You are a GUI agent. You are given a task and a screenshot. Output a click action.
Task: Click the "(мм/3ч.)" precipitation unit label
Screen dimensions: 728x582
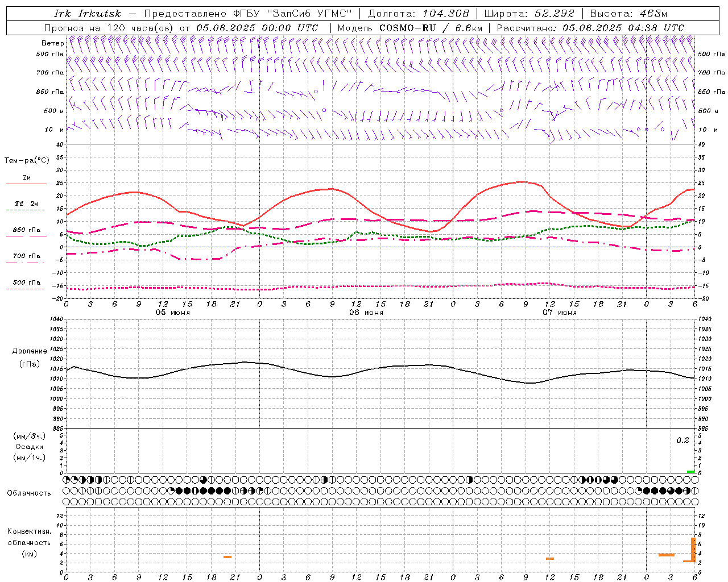[30, 436]
